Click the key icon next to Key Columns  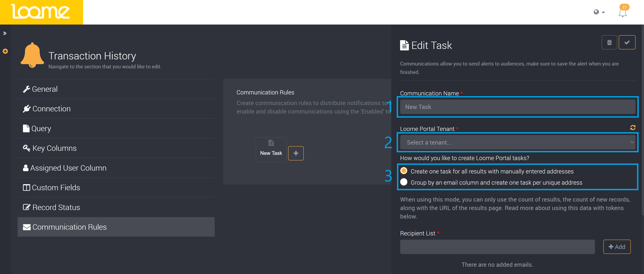pyautogui.click(x=27, y=148)
